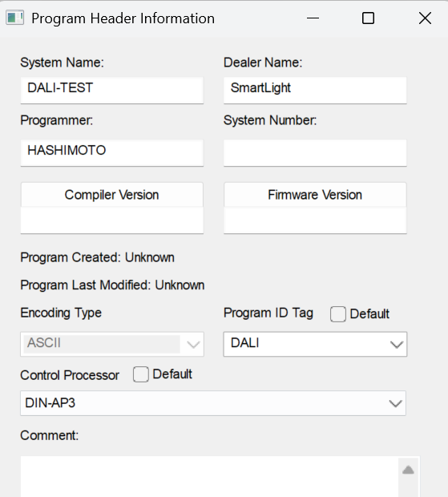Click into the Programmer field showing HASHIMOTO
448x497 pixels.
pos(112,153)
